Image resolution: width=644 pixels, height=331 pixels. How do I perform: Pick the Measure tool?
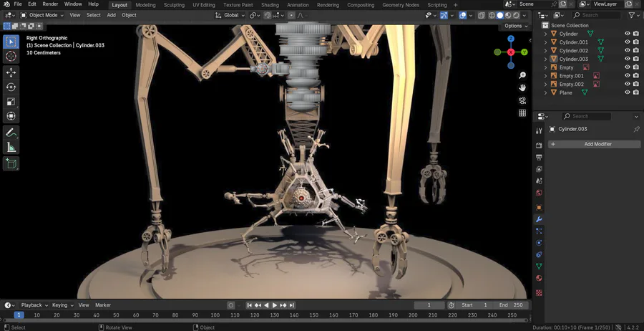[11, 148]
